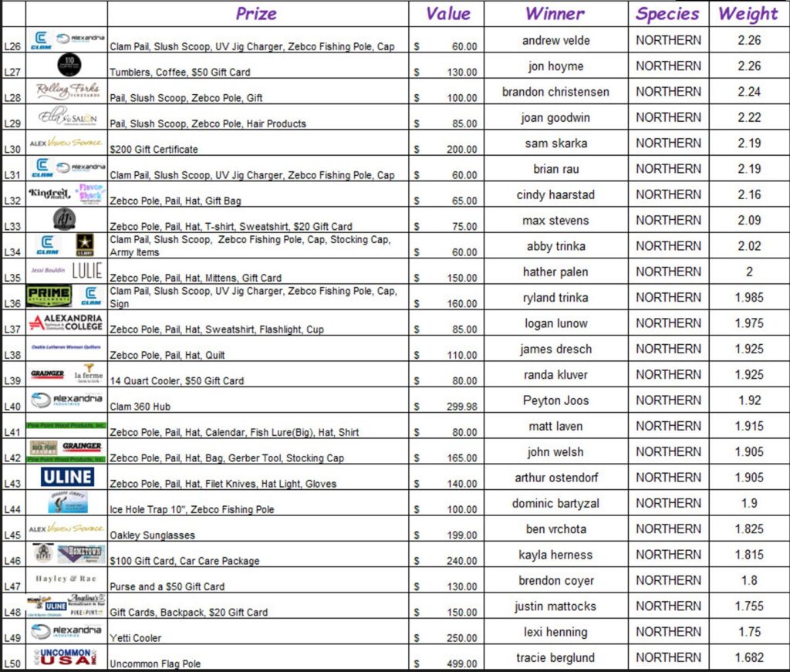Click row label L26
This screenshot has width=790, height=672.
click(12, 46)
